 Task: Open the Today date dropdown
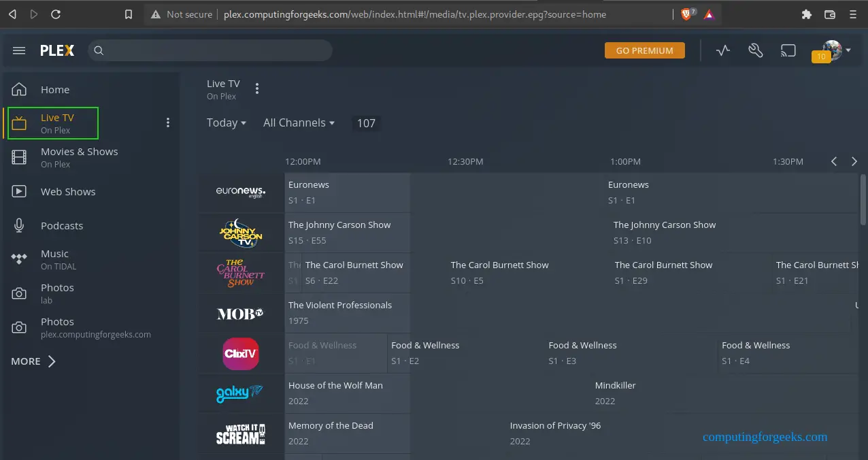pos(227,122)
